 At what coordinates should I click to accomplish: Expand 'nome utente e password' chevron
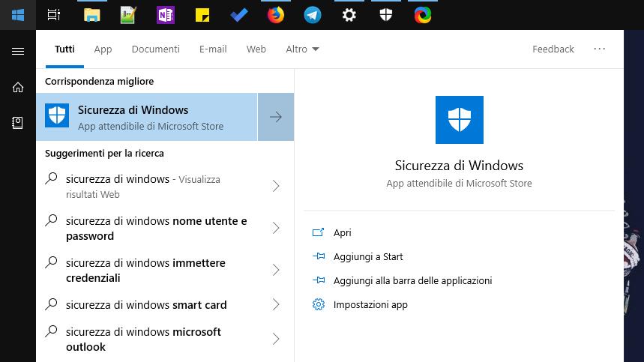(276, 228)
